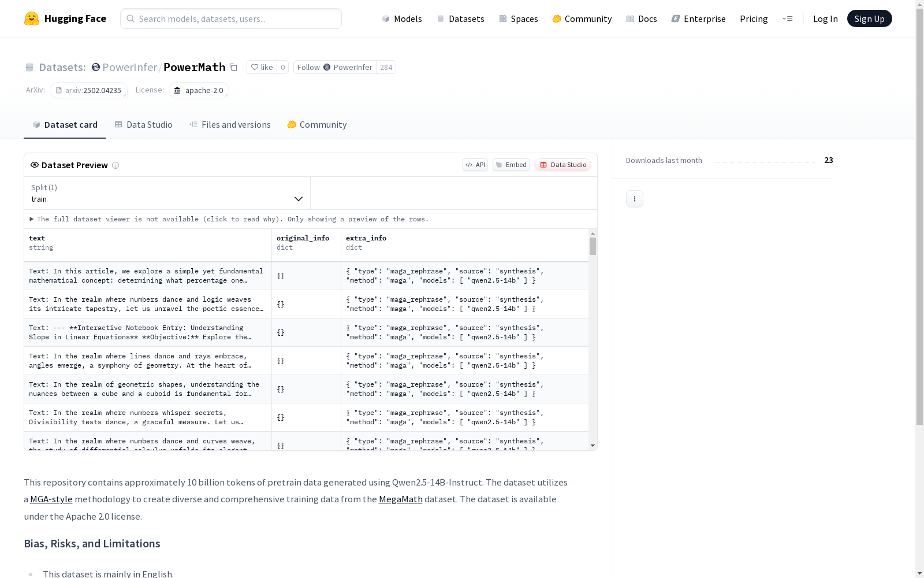Open the more navigation menu icon
924x578 pixels.
click(x=787, y=18)
